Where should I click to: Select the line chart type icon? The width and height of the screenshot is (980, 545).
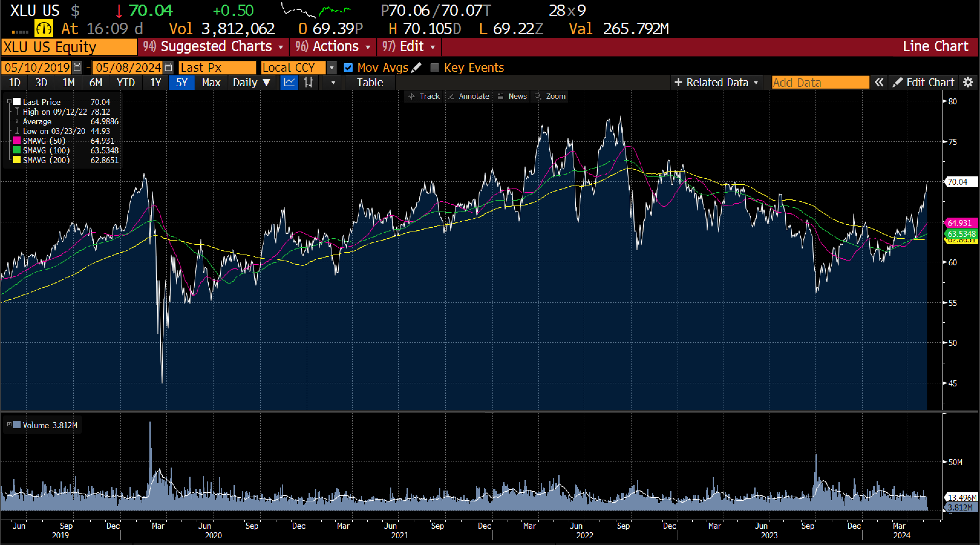point(289,82)
